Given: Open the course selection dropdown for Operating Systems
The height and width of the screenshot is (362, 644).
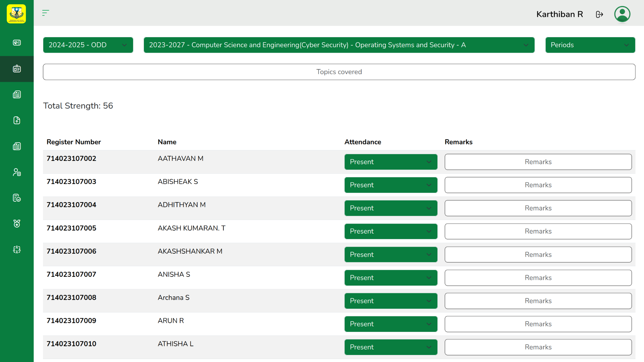Looking at the screenshot, I should pos(339,45).
